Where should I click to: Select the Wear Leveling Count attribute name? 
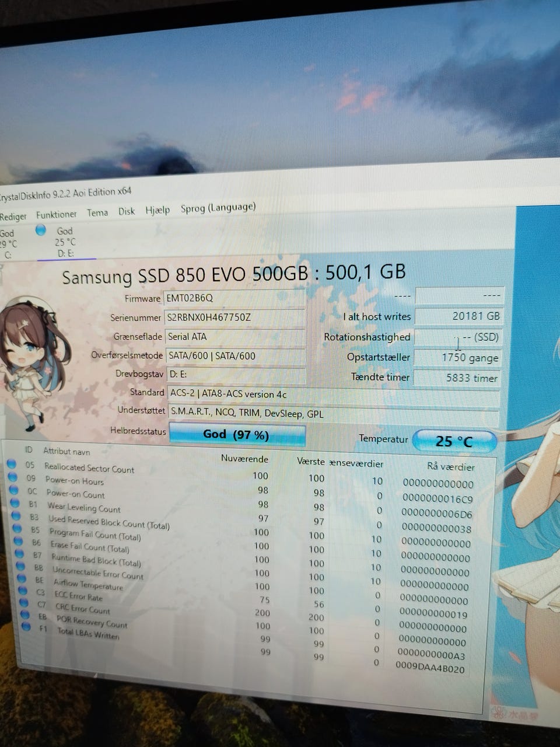84,507
